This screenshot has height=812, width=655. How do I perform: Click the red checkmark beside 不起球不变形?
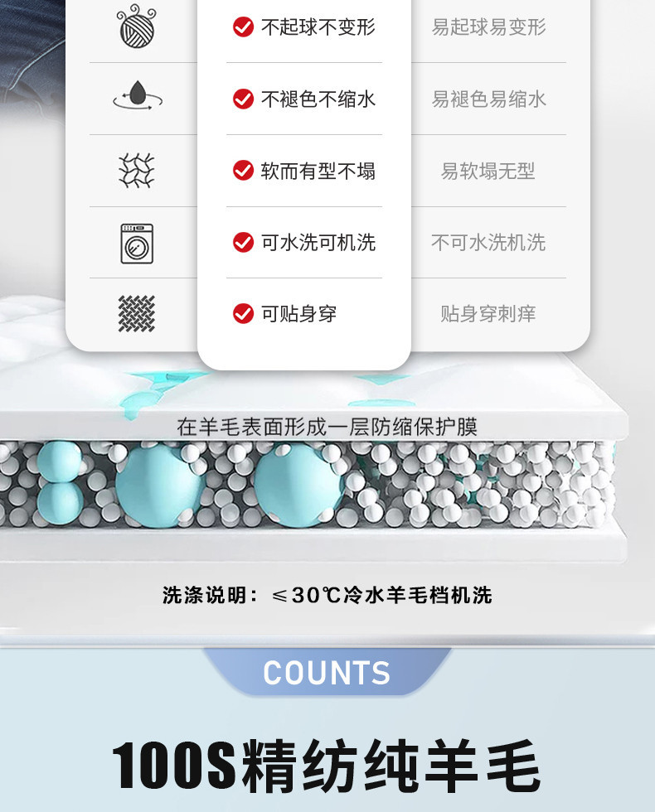(243, 27)
